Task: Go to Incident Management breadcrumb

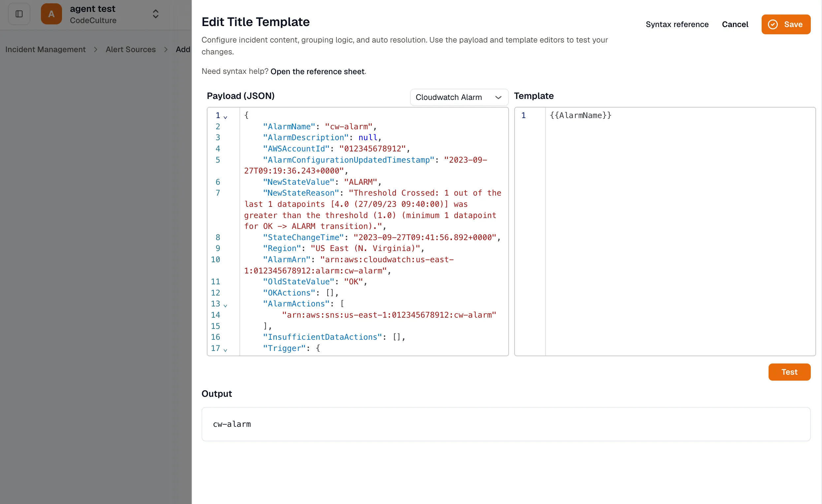Action: click(x=46, y=49)
